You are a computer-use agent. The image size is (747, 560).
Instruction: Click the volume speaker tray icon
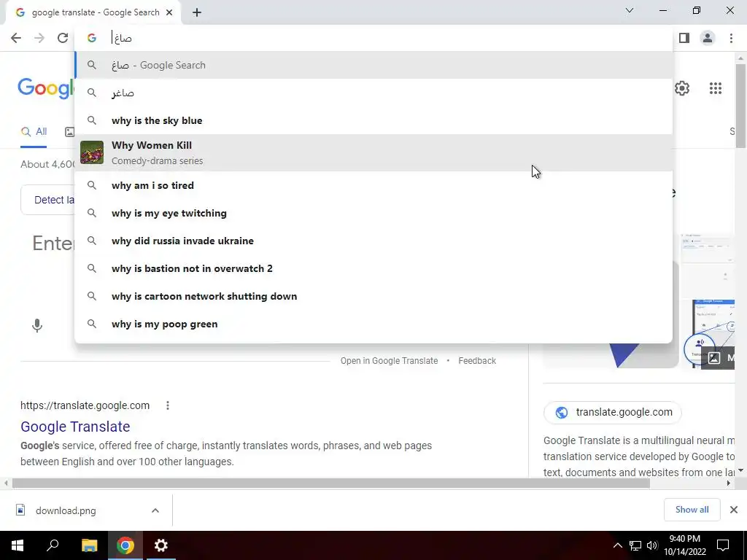pos(652,545)
